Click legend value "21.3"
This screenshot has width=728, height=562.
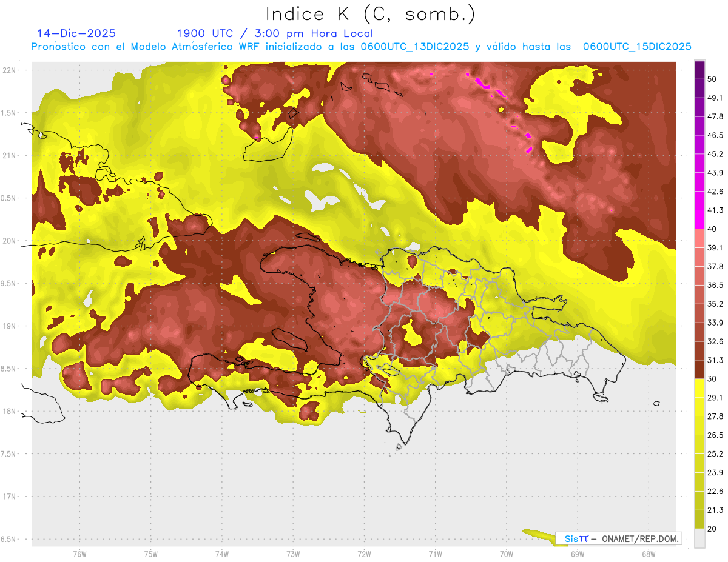click(x=715, y=509)
